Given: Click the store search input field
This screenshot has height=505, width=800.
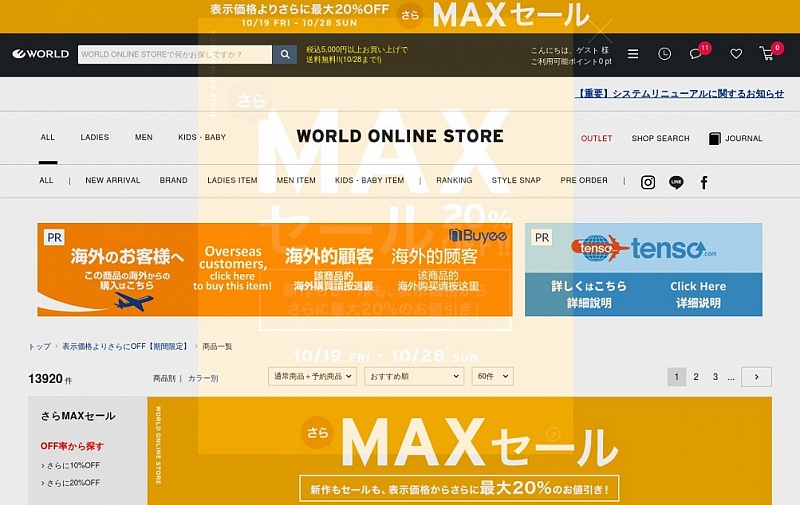Looking at the screenshot, I should tap(175, 54).
